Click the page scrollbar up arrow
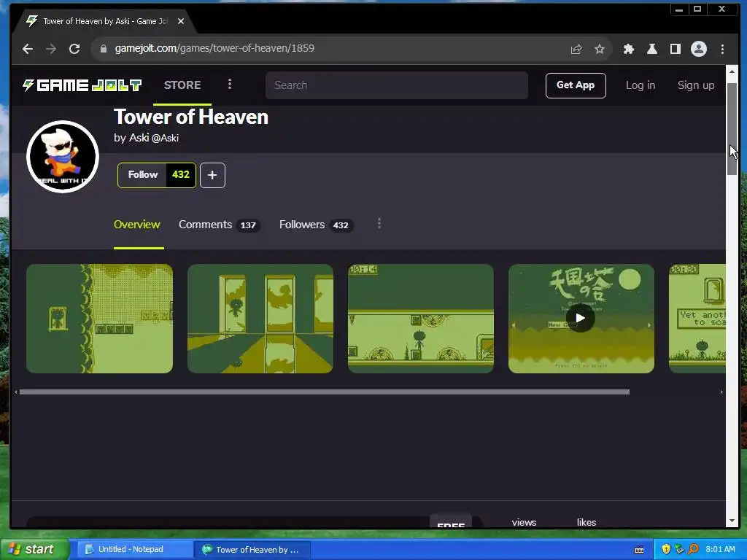The height and width of the screenshot is (560, 747). coord(732,71)
